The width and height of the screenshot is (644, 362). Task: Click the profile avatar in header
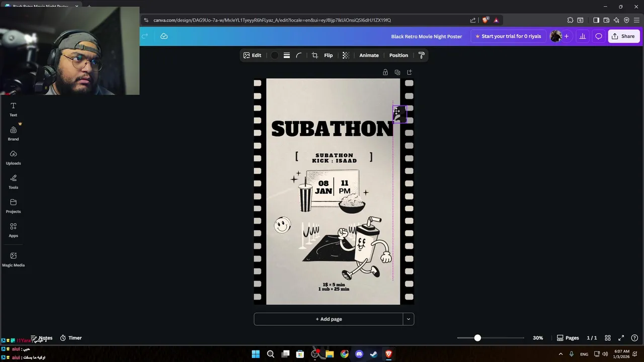click(555, 36)
